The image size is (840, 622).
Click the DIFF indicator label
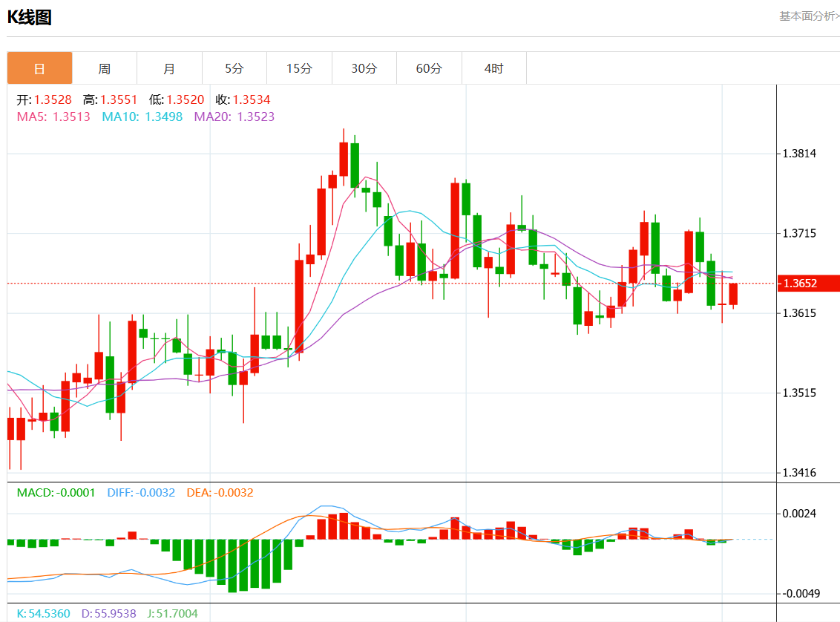click(x=141, y=492)
